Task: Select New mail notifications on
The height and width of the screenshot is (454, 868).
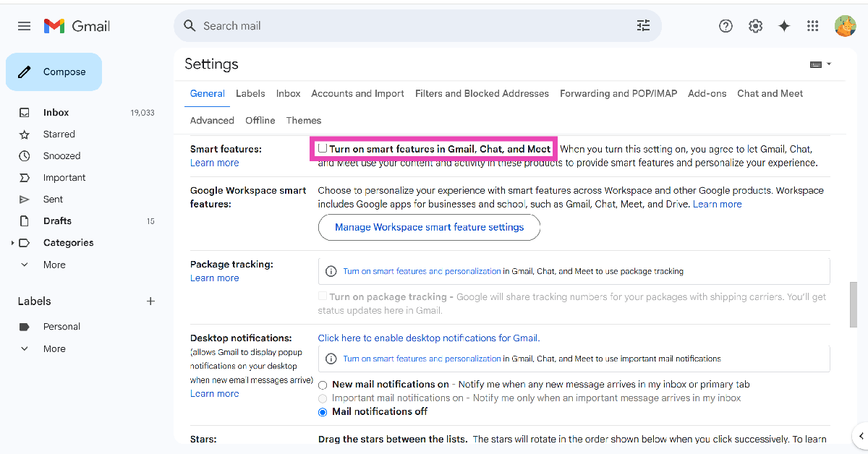Action: (323, 385)
